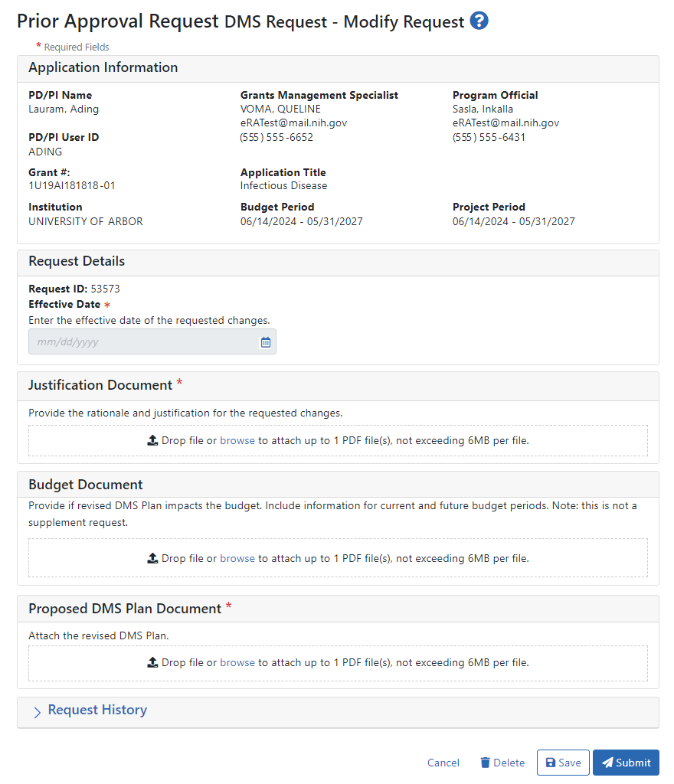
Task: Click the Program Official email address
Action: (x=505, y=122)
